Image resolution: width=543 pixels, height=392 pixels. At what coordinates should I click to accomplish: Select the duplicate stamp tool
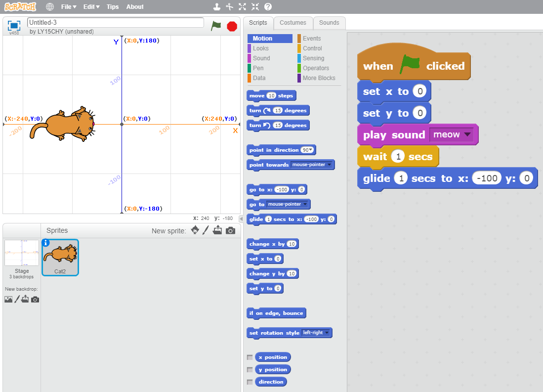tap(216, 7)
